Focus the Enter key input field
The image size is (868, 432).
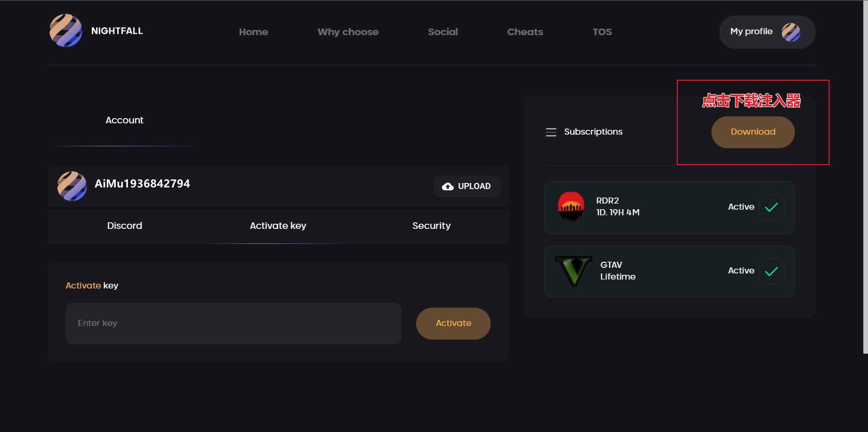[233, 323]
